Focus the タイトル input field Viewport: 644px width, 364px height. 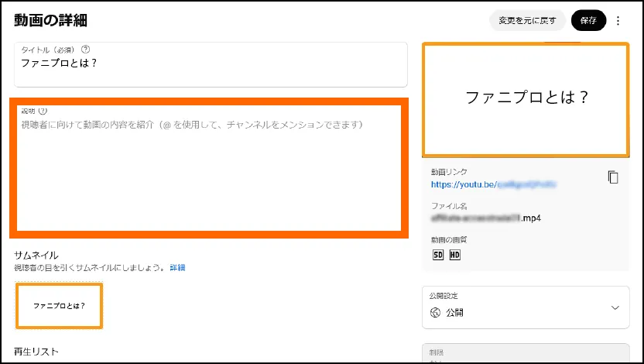tap(211, 65)
